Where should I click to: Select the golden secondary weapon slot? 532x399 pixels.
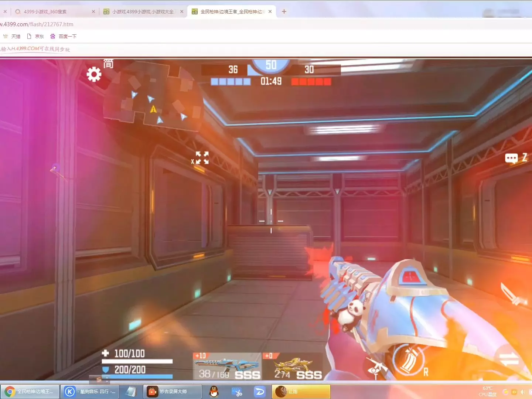click(x=292, y=366)
